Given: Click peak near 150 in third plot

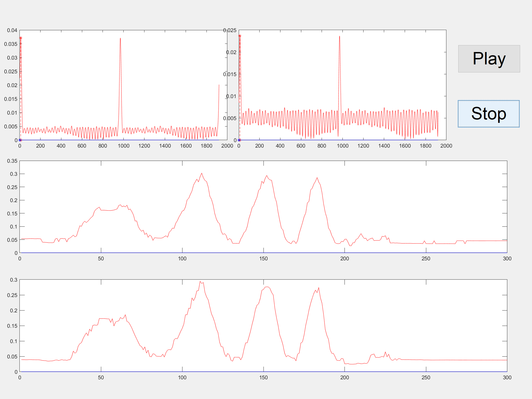Looking at the screenshot, I should tap(267, 176).
